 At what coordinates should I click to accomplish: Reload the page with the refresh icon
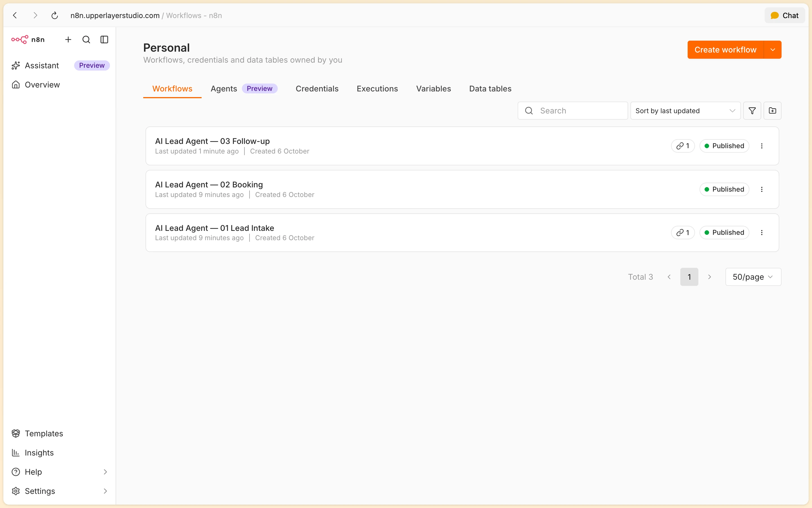[55, 16]
